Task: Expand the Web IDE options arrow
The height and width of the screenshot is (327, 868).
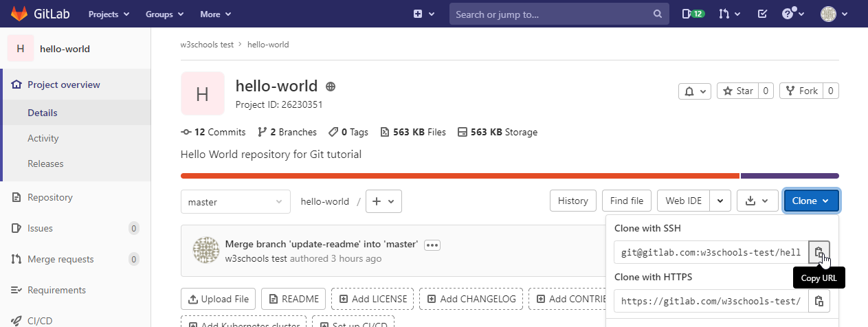Action: pos(720,201)
